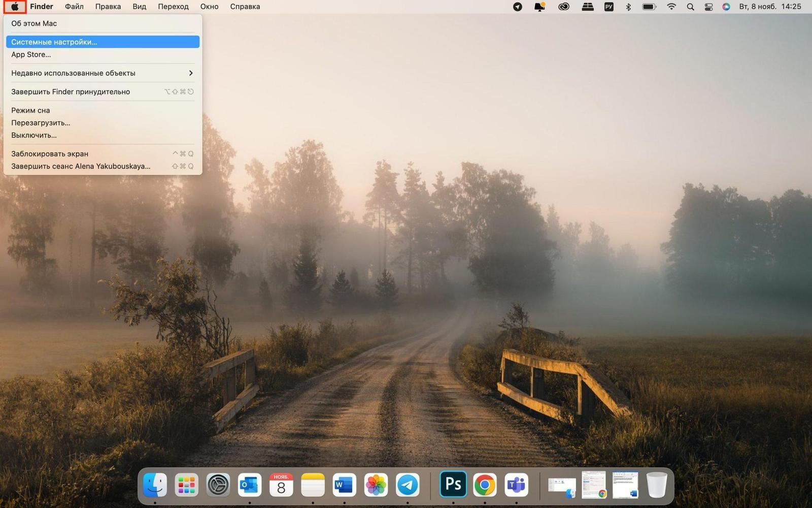The image size is (812, 508).
Task: Open Launchpad from the Dock
Action: (186, 485)
